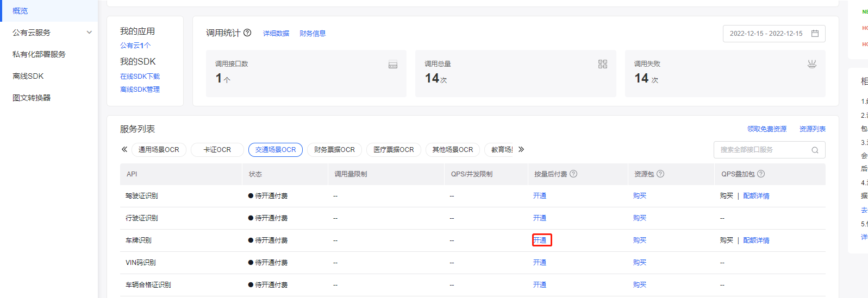
Task: Click the search magnifier icon
Action: point(815,150)
